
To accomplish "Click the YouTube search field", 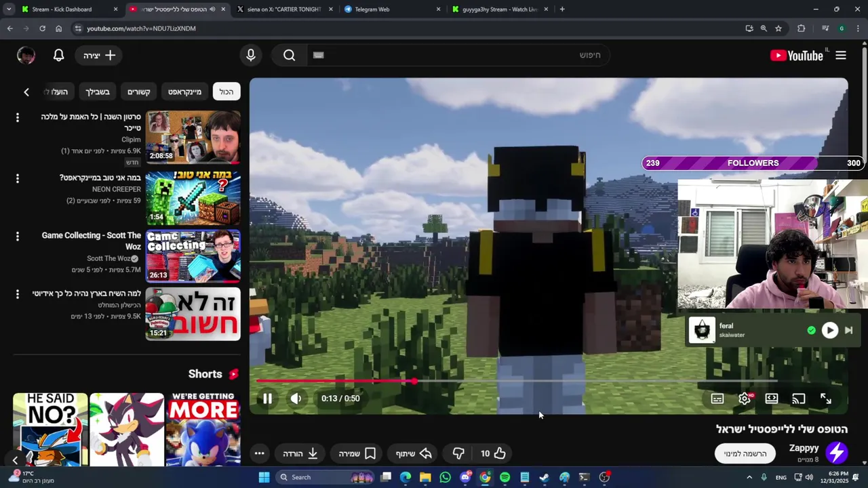I will click(x=458, y=55).
